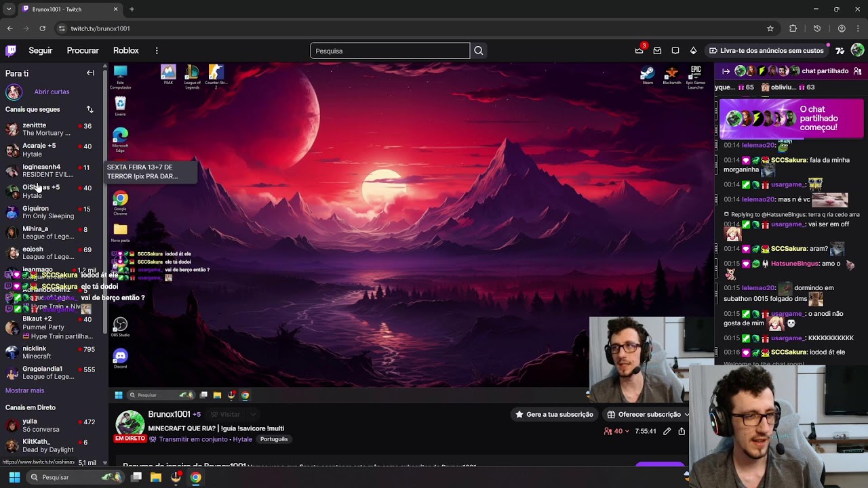Open Transmitir em conjunto link

[x=193, y=439]
